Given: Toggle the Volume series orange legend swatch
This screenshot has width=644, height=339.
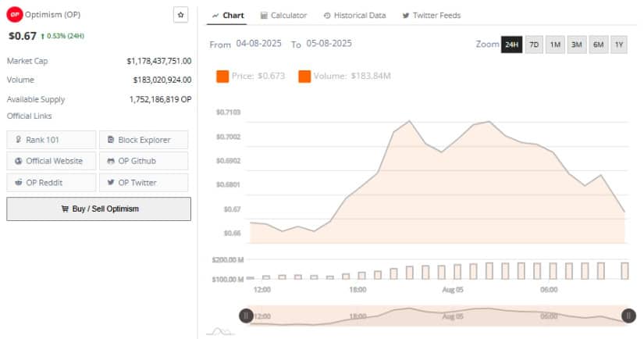Looking at the screenshot, I should pos(304,77).
